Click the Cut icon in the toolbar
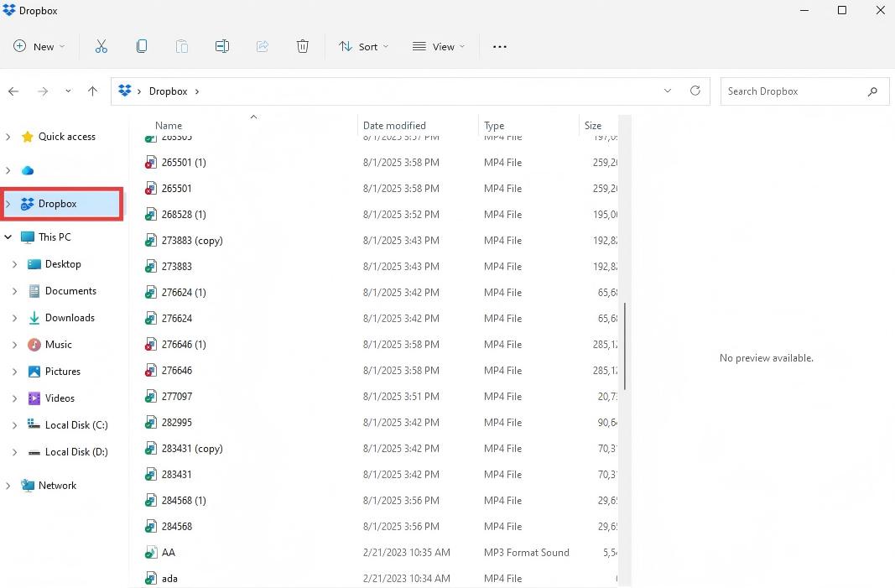 coord(101,46)
